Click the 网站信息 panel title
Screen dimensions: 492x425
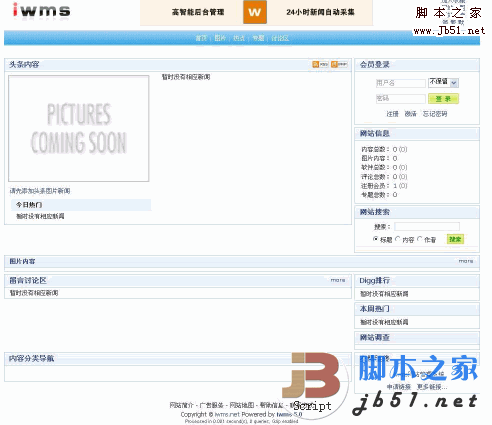pos(375,133)
